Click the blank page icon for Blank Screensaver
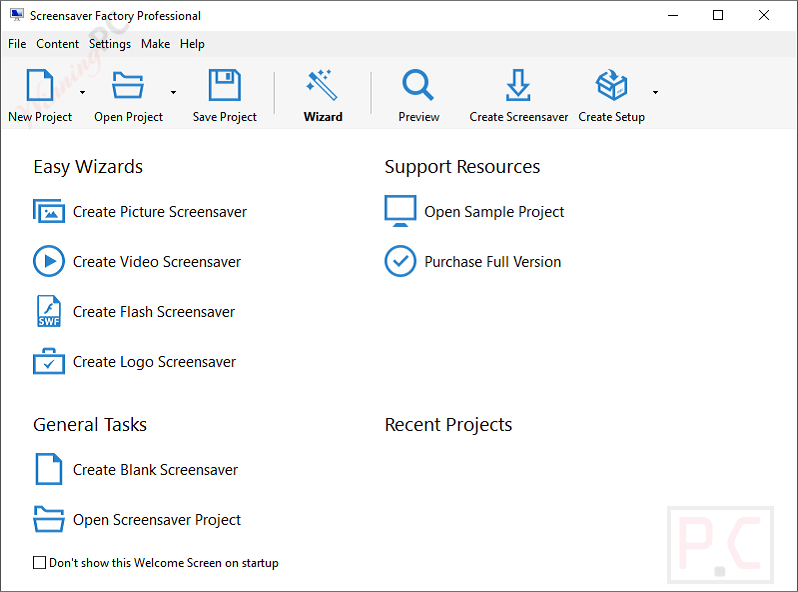This screenshot has height=592, width=798. [49, 469]
